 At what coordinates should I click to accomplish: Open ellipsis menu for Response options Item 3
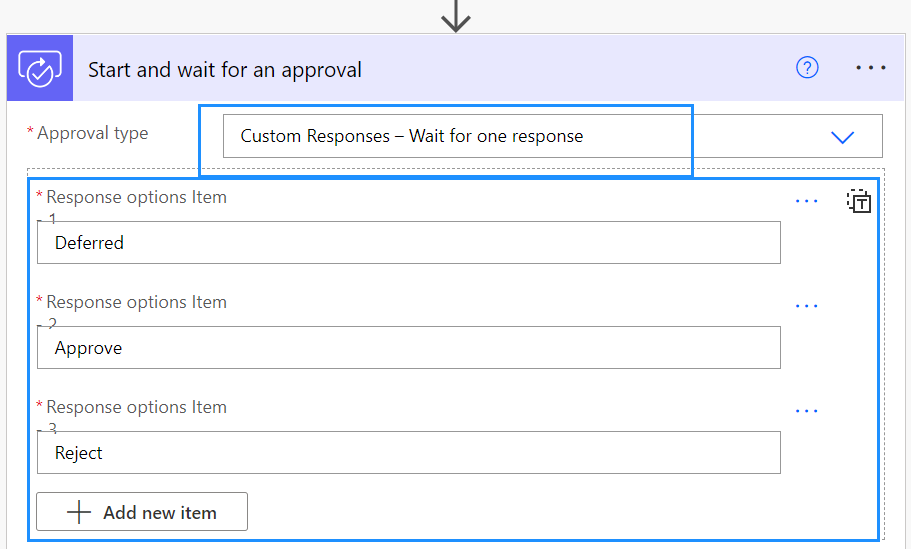[x=806, y=411]
